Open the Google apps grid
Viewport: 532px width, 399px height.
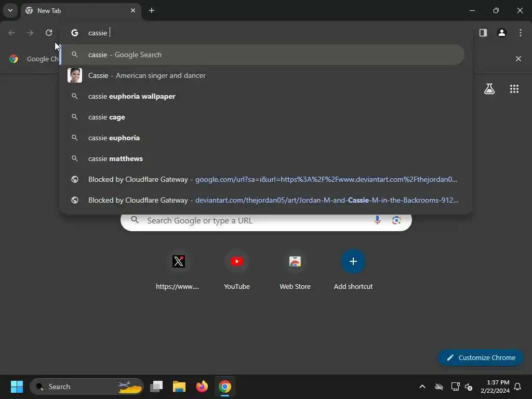(x=514, y=89)
